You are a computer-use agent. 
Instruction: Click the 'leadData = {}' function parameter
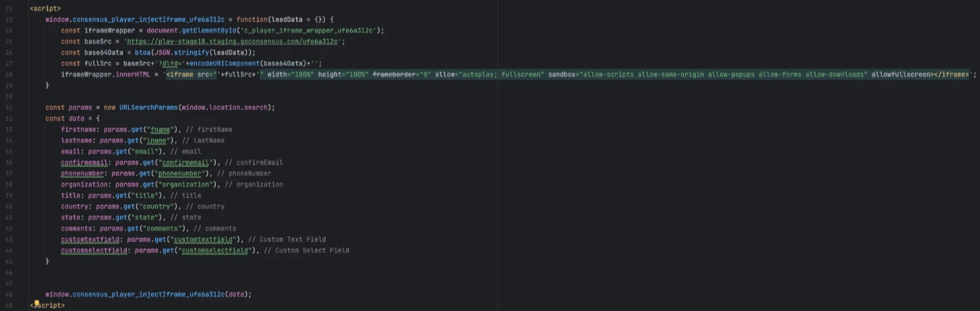point(296,20)
